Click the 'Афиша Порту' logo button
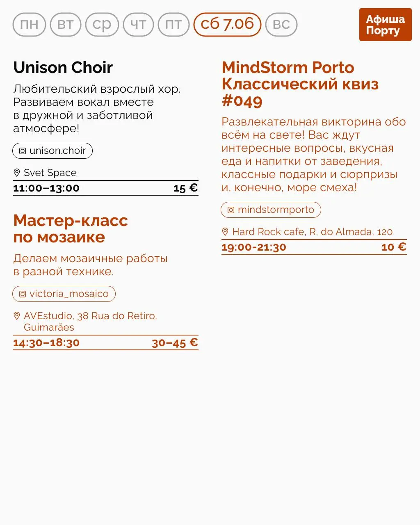 [385, 25]
